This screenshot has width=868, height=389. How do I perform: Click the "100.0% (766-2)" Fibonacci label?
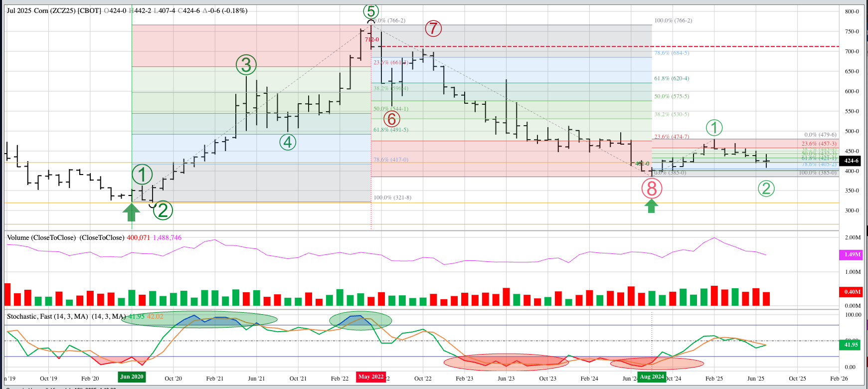[673, 20]
